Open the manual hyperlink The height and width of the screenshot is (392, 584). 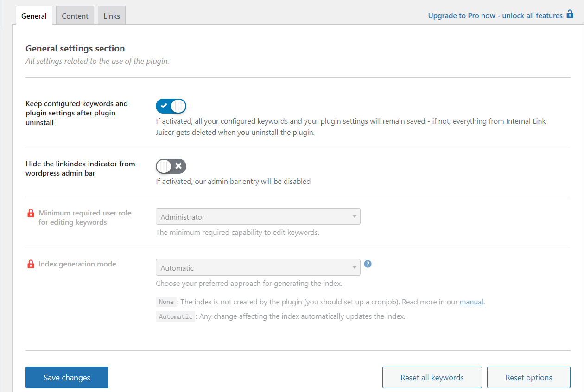471,302
